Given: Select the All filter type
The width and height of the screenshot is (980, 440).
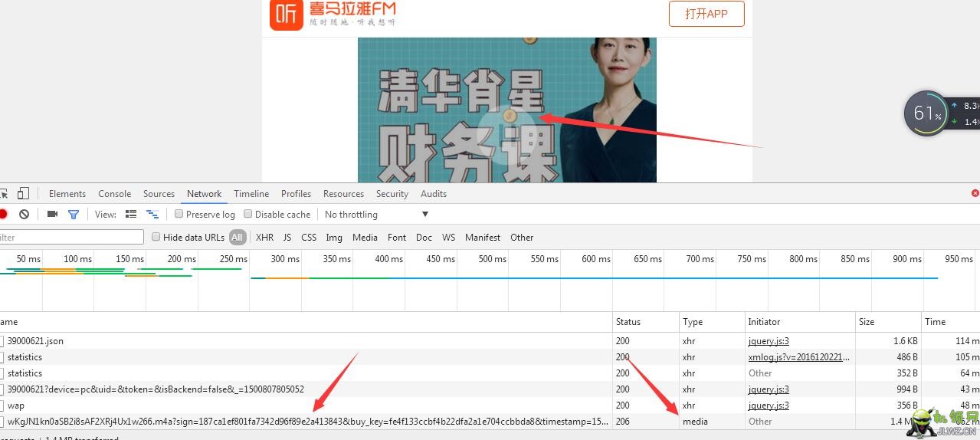Looking at the screenshot, I should coord(237,238).
